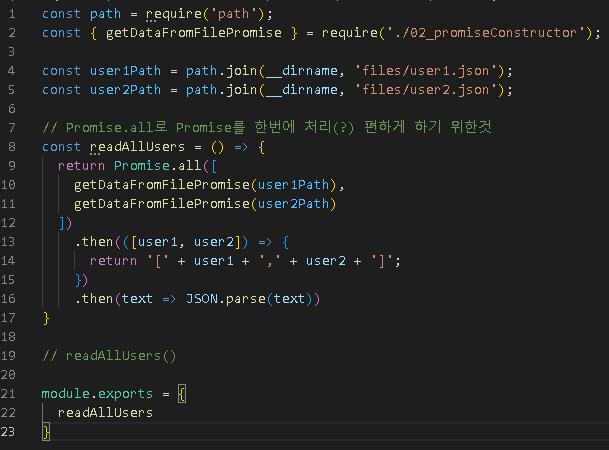609x450 pixels.
Task: Click the commented '// readAllUsers()' line
Action: (x=109, y=356)
